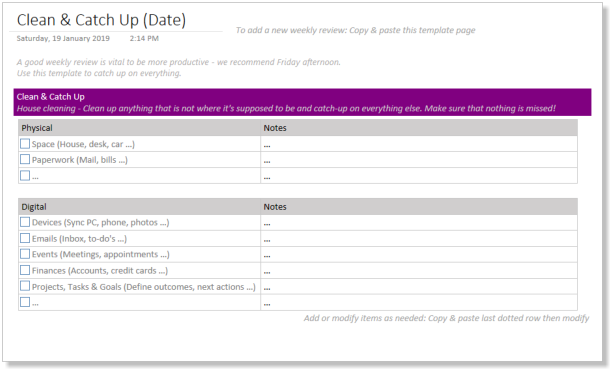Click the 'Finances (Accounts, credit cards ...)' text
Viewport: 615px width, 374px height.
[100, 271]
